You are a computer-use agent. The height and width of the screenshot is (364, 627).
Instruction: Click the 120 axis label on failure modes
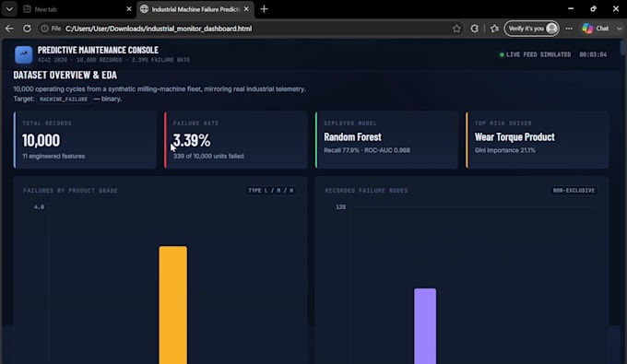tap(340, 206)
